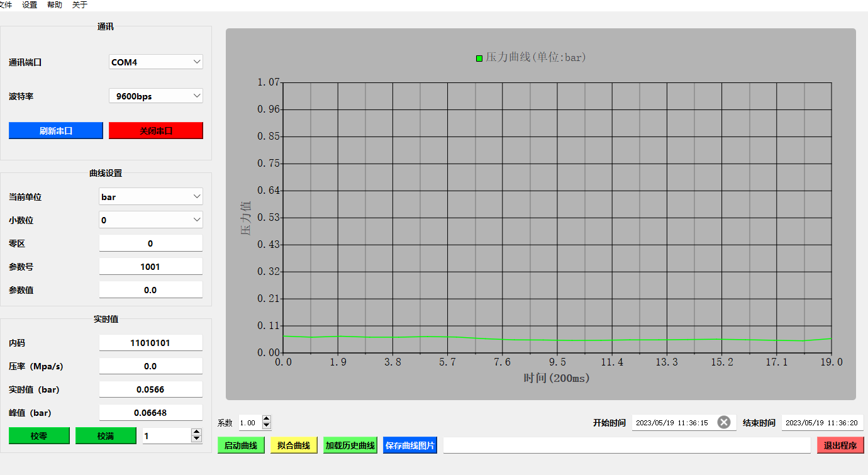Clear the 开始时间 field with the X icon
The width and height of the screenshot is (868, 475).
(x=724, y=422)
